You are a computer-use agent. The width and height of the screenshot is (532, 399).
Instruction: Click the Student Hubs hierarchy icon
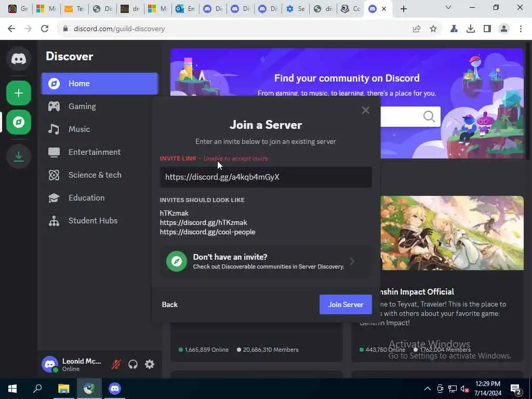(54, 221)
